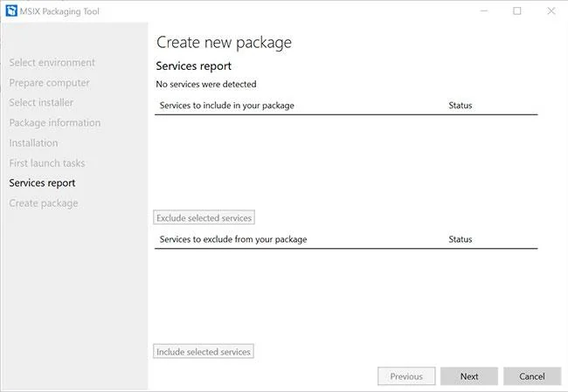Proceed with the Next button
Image resolution: width=568 pixels, height=392 pixels.
[469, 376]
